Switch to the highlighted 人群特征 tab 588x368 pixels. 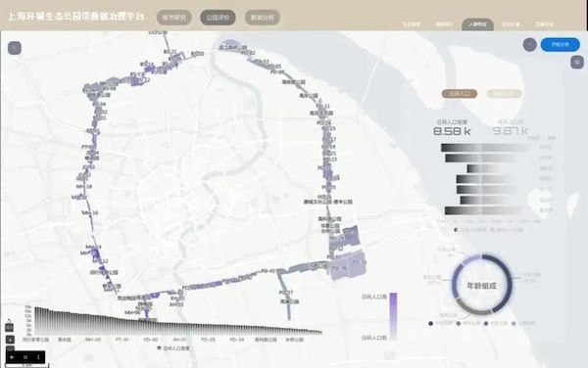pyautogui.click(x=478, y=24)
